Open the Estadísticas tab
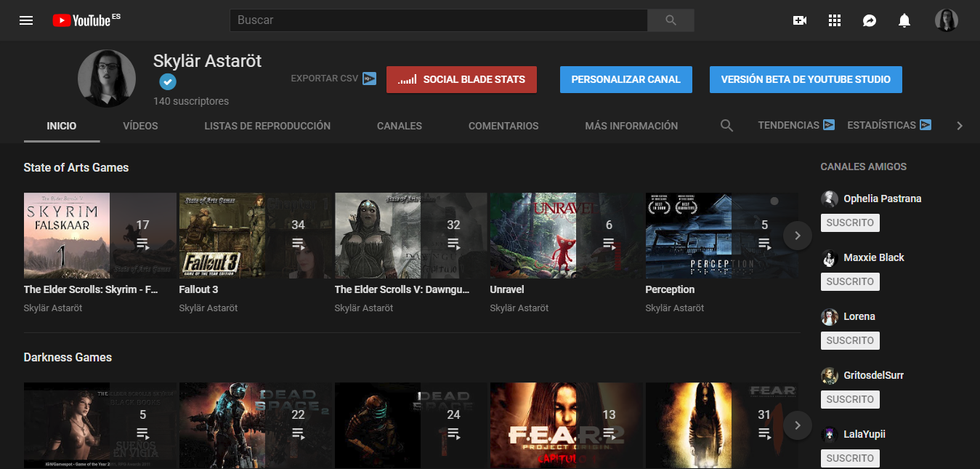Screen dimensions: 980x469 pyautogui.click(x=881, y=125)
